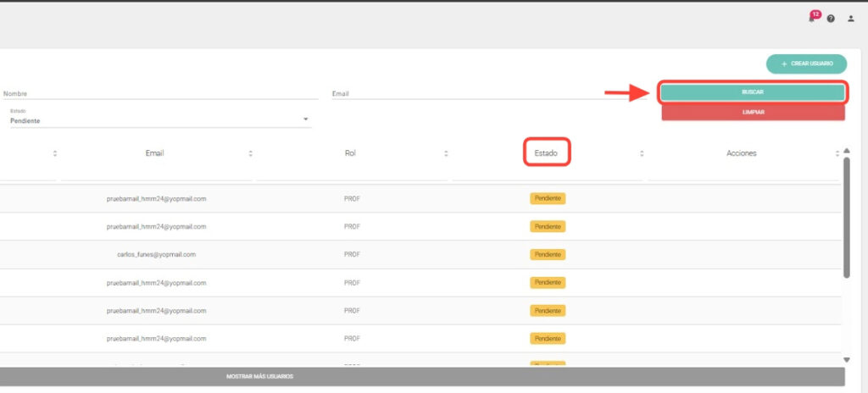Screen dimensions: 868x393
Task: Expand the Estado filter dropdown showing Pendiente
Action: 305,119
